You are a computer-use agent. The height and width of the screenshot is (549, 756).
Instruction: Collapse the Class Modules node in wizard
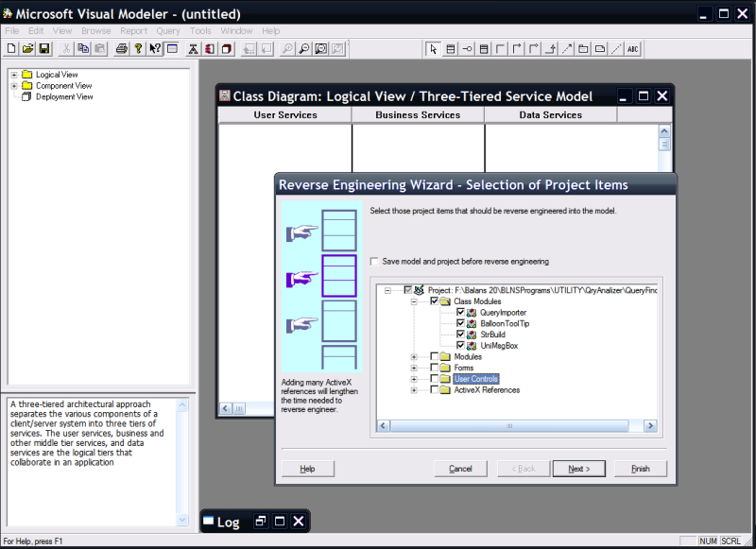(x=414, y=301)
